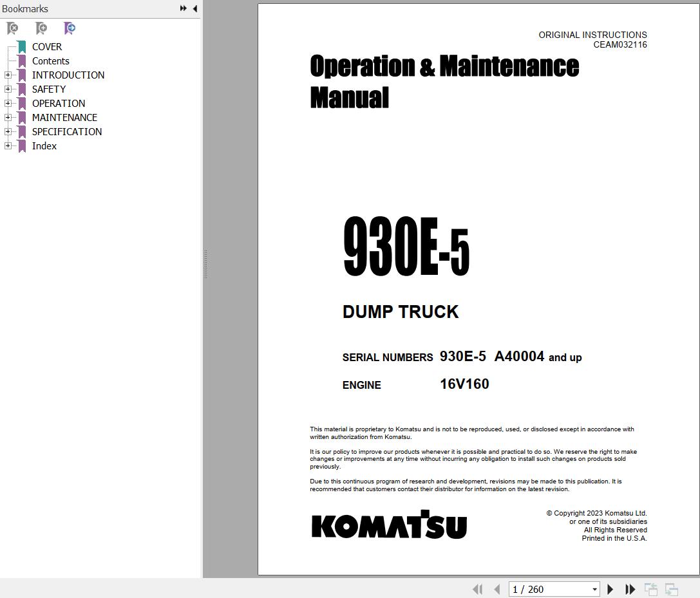
Task: Open the MAINTENANCE bookmark
Action: tap(64, 118)
